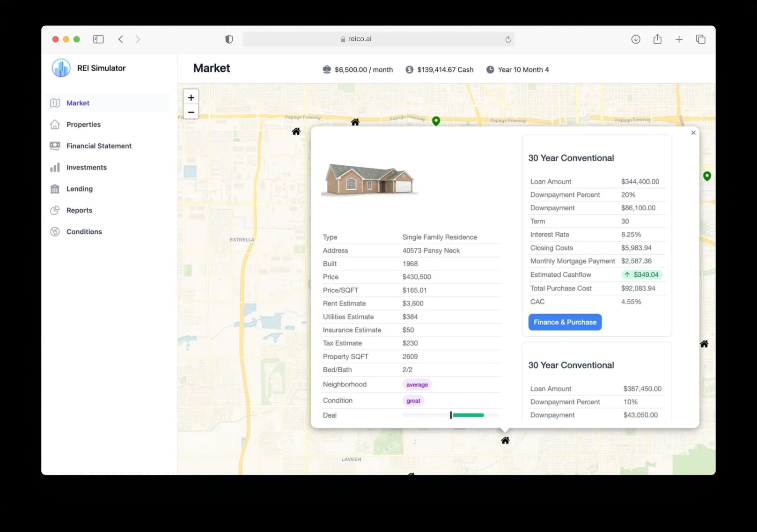Screen dimensions: 757x532
Task: Click the Lending bank icon
Action: 55,189
